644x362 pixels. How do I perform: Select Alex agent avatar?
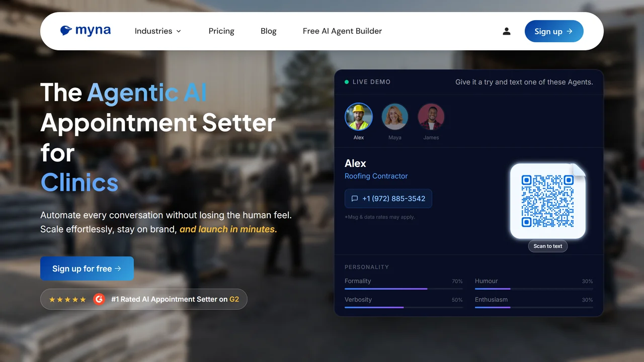click(x=359, y=117)
